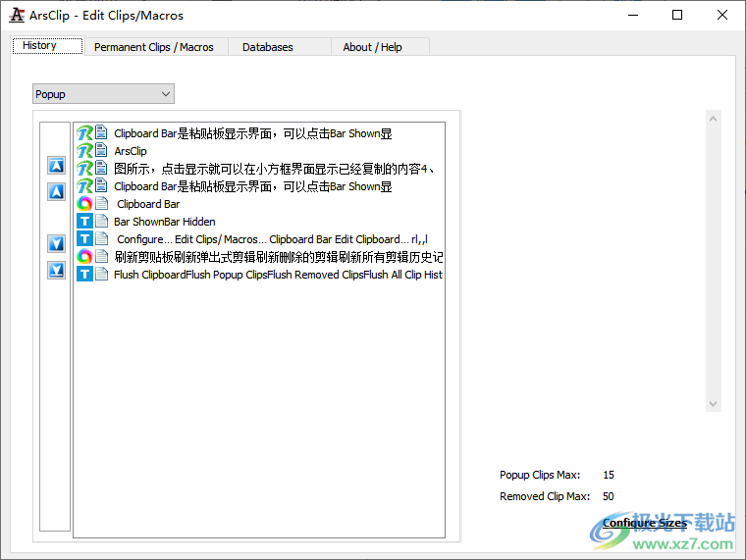Screen dimensions: 746x560
Task: Click the blue T icon beside 'Flush Clipboard'
Action: [x=84, y=274]
